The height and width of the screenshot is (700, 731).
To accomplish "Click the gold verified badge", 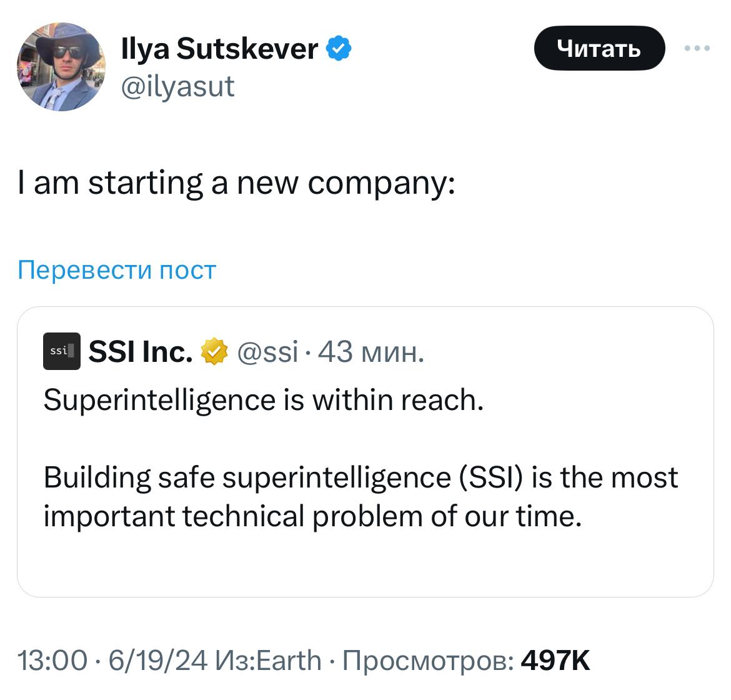I will coord(213,352).
